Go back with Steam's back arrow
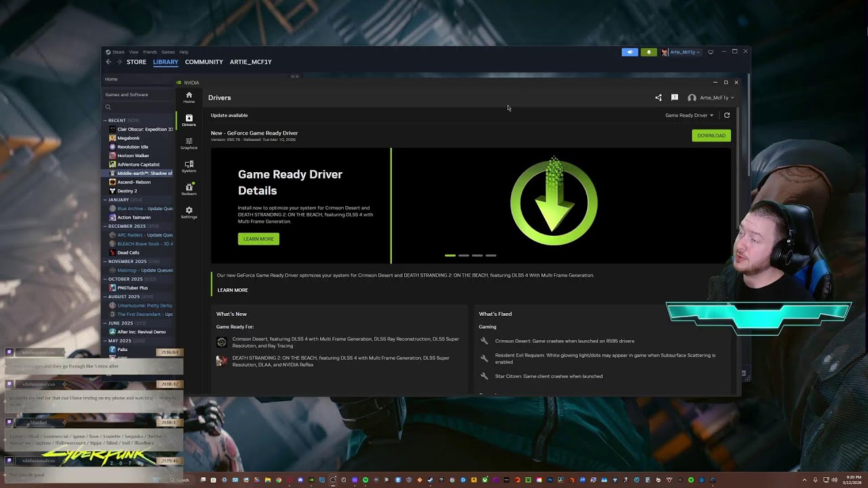Image resolution: width=868 pixels, height=488 pixels. click(x=108, y=62)
